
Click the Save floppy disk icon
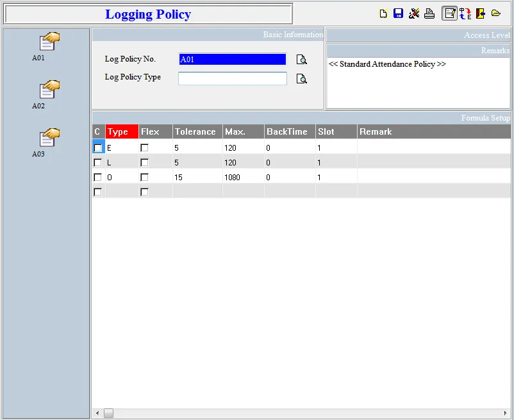point(398,13)
